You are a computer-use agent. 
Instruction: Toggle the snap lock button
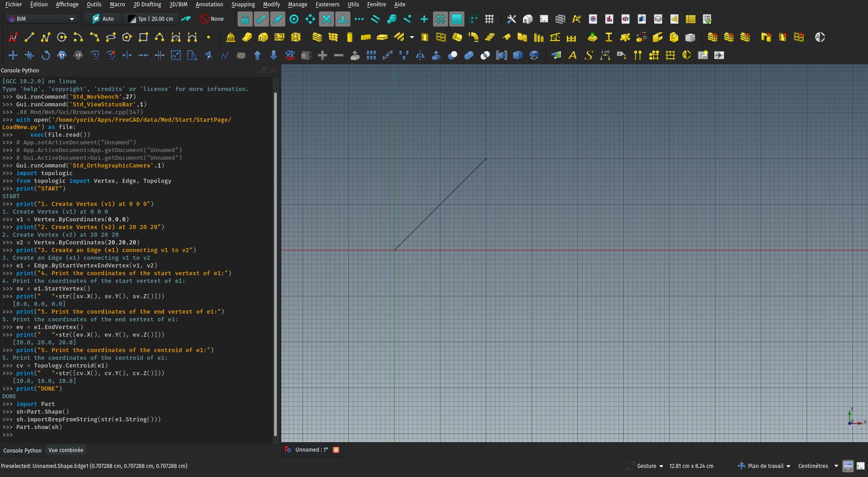245,19
